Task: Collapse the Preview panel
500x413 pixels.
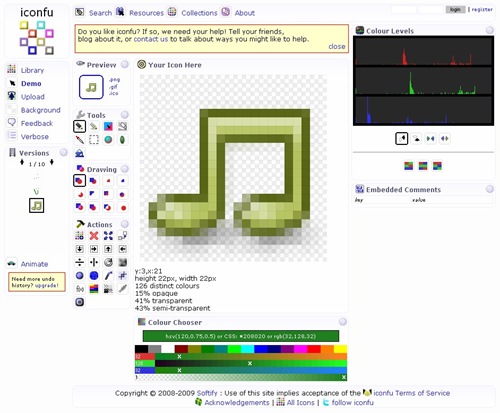Action: coord(125,64)
